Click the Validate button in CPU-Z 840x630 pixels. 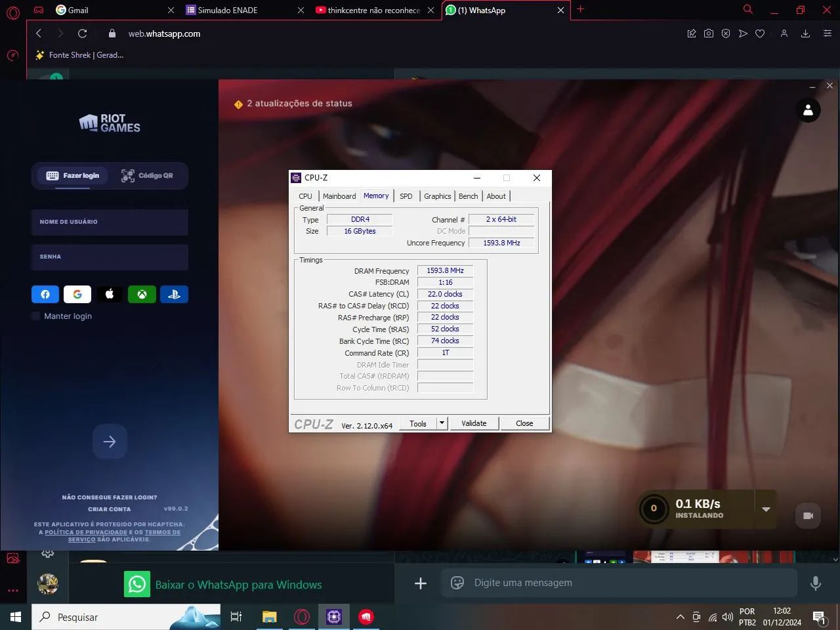pos(474,423)
